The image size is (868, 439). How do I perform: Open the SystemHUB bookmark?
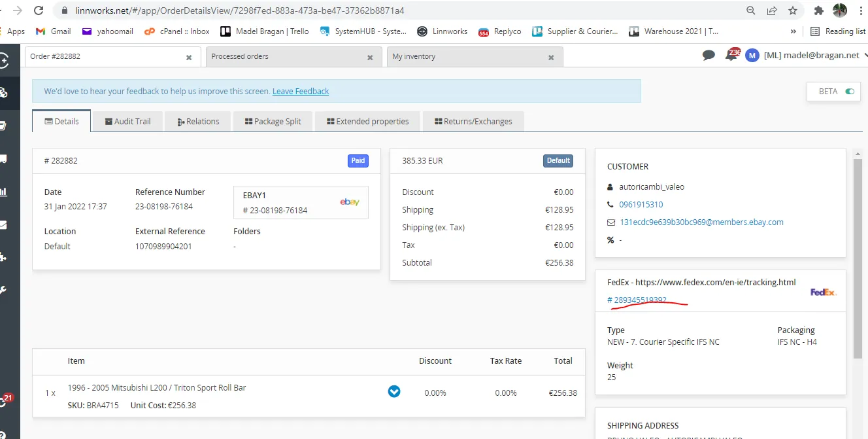point(363,31)
